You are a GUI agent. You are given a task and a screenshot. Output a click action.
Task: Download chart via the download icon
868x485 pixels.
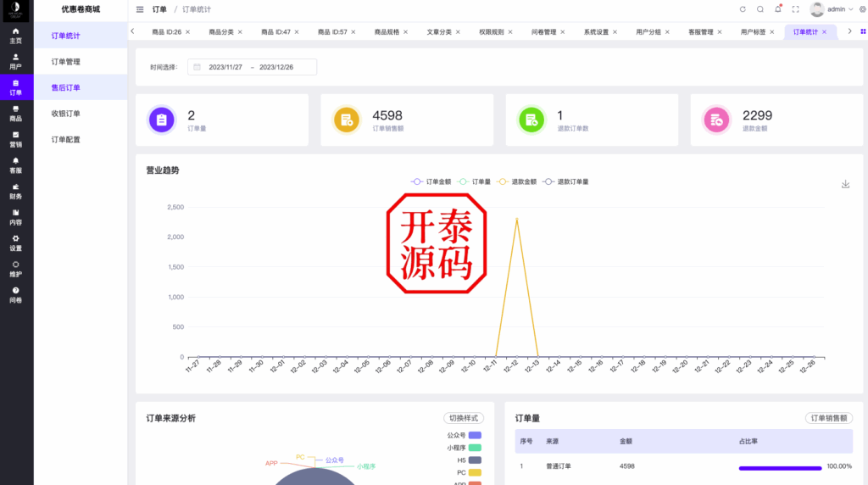click(x=845, y=184)
